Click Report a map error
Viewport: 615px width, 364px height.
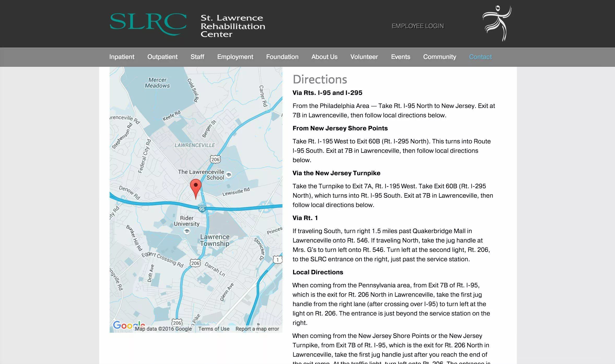pyautogui.click(x=257, y=329)
